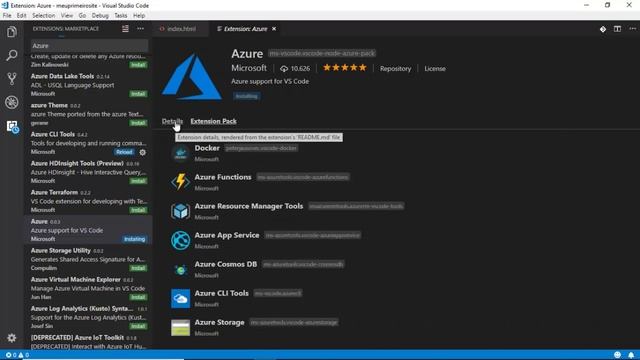Click the Installing badge in Azure header

(x=247, y=96)
